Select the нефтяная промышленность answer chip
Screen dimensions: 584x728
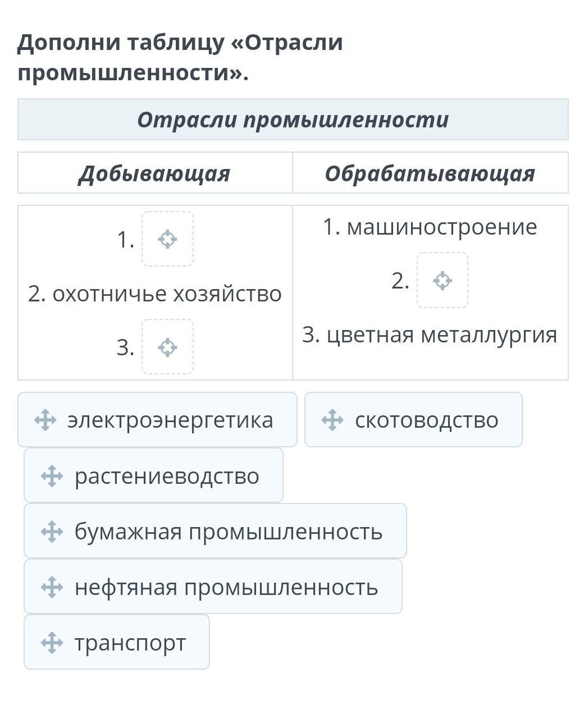coord(213,587)
